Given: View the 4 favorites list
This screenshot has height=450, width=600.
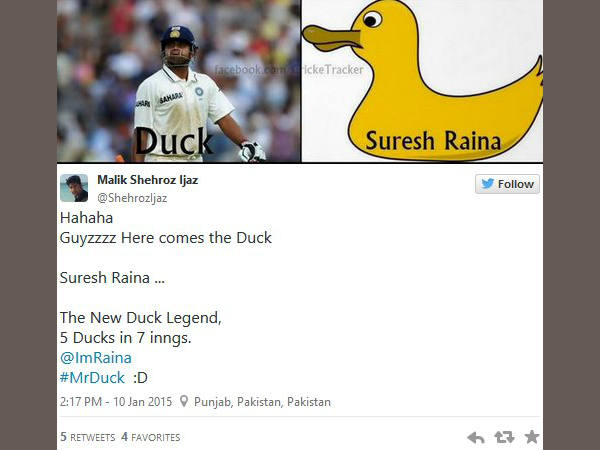Looking at the screenshot, I should point(150,437).
